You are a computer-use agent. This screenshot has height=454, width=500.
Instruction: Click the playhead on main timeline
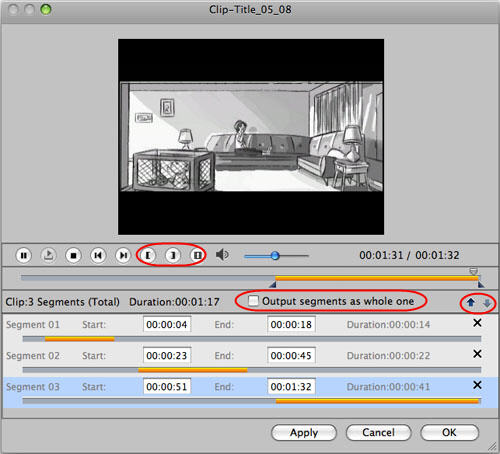click(x=473, y=271)
